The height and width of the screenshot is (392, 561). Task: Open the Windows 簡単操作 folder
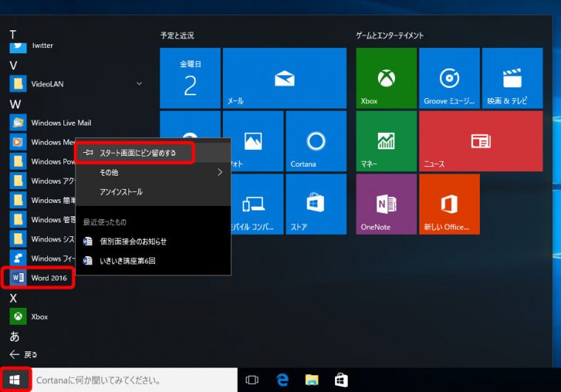[x=41, y=200]
